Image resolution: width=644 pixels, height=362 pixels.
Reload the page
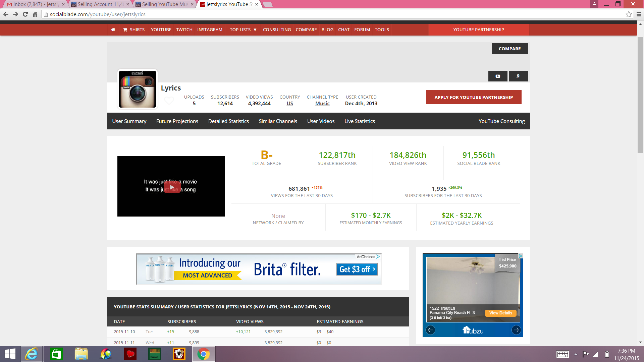pyautogui.click(x=25, y=14)
